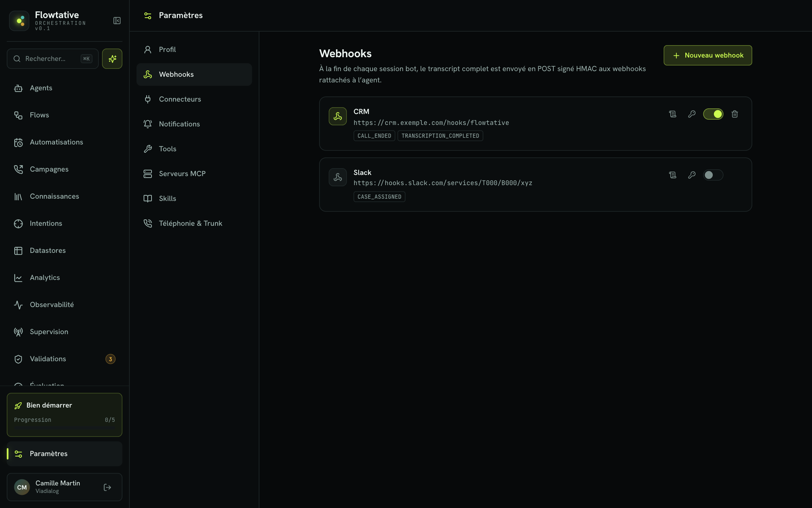Open the Notifications settings section
The width and height of the screenshot is (812, 508).
(194, 124)
